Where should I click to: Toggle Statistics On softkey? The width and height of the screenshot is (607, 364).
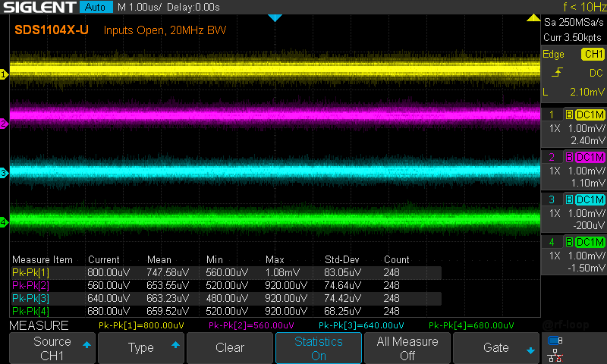coord(319,348)
